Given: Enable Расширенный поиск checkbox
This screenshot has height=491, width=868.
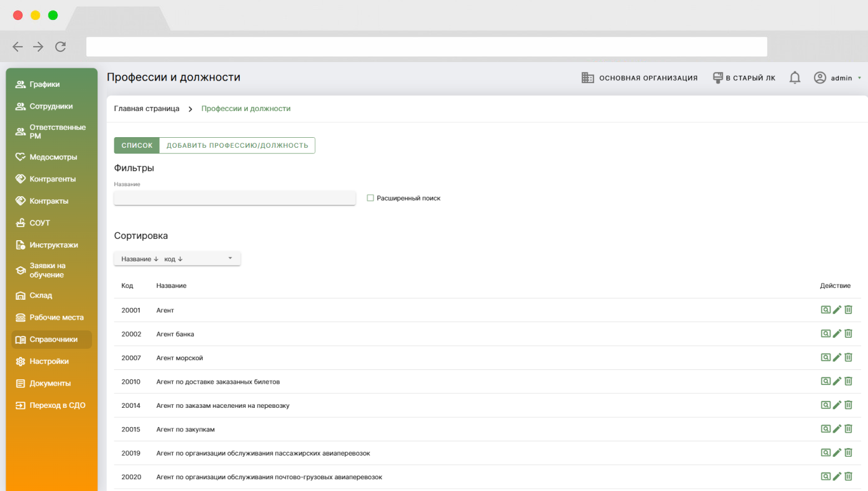Looking at the screenshot, I should (370, 198).
